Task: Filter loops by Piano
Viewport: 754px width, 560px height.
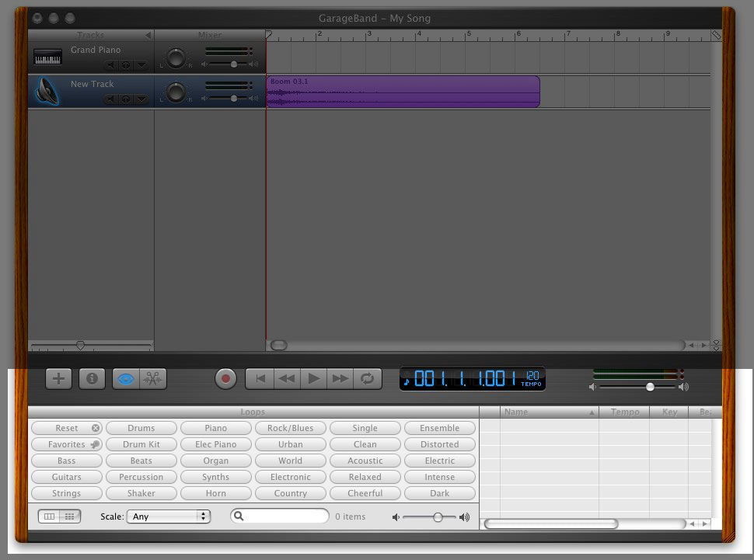Action: pos(216,428)
